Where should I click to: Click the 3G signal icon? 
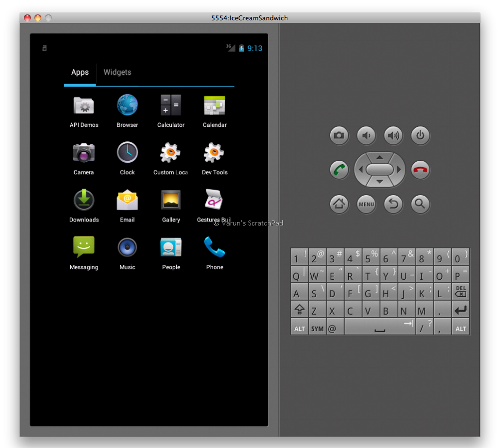(x=231, y=48)
